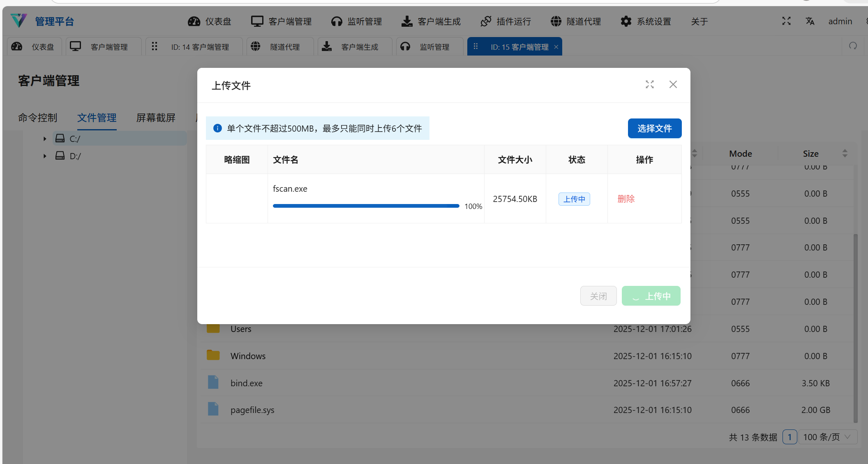Toggle fullscreen via the top-right expand icon
Image resolution: width=868 pixels, height=464 pixels.
click(x=786, y=21)
